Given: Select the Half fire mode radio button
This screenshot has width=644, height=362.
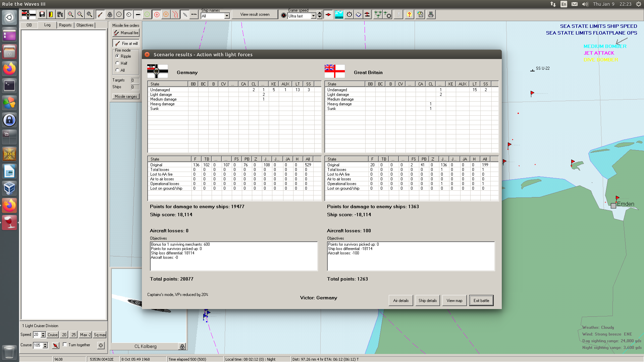Looking at the screenshot, I should click(x=117, y=63).
